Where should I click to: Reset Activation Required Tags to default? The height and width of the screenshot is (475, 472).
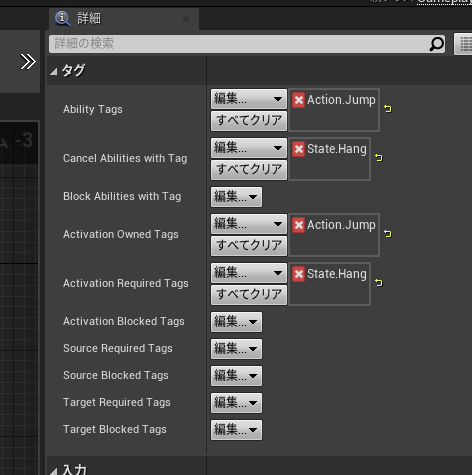coord(379,283)
